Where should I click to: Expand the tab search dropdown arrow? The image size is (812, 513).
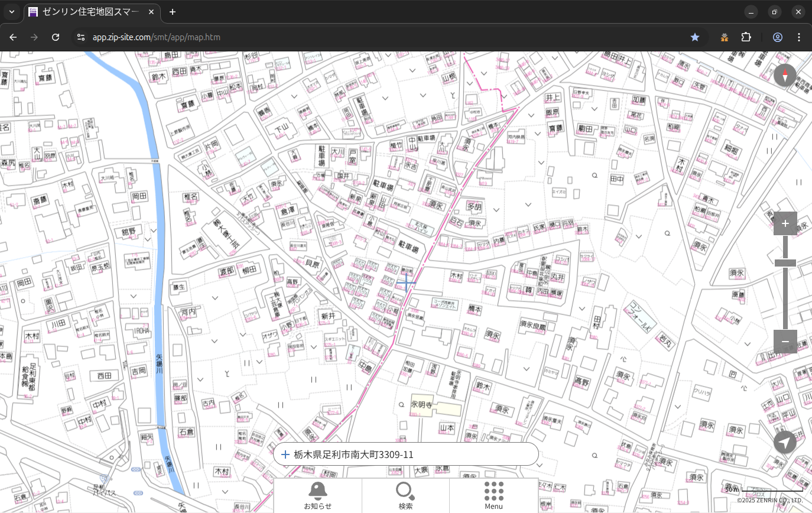pos(12,12)
